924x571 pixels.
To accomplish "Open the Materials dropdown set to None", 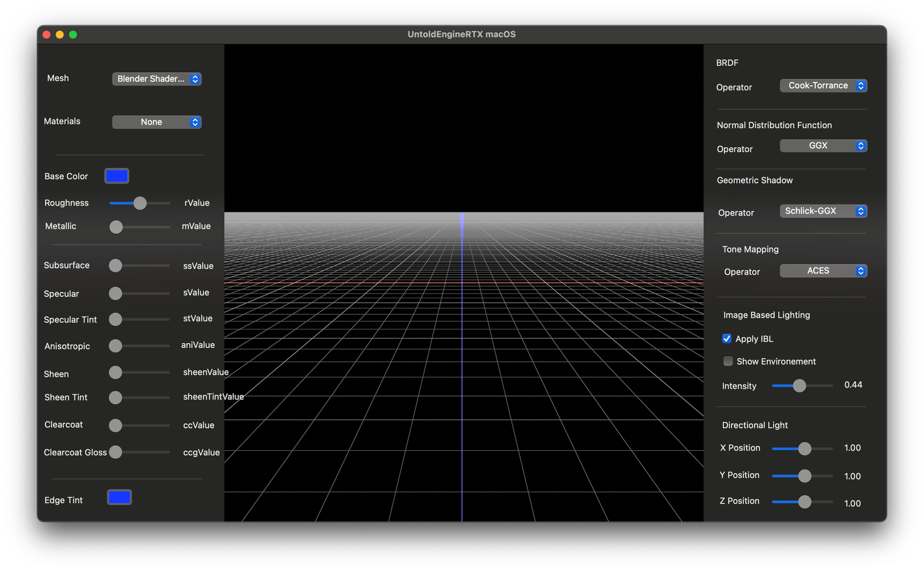I will point(156,122).
